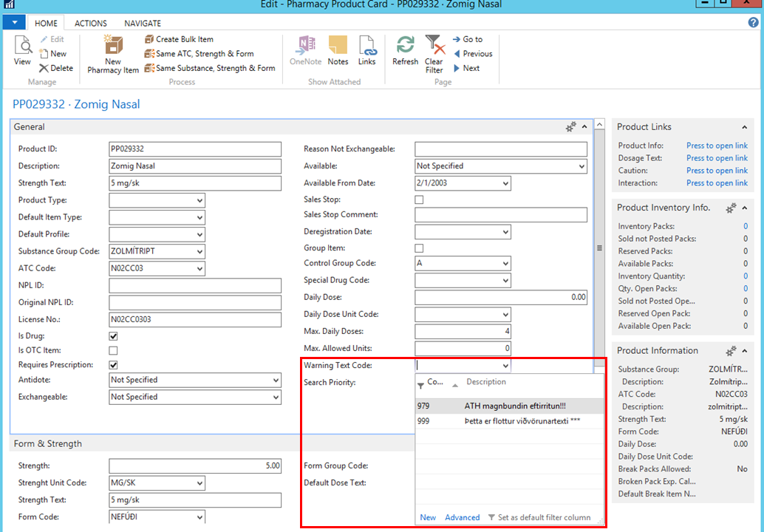Open the help question mark icon
Image resolution: width=764 pixels, height=532 pixels.
click(753, 23)
